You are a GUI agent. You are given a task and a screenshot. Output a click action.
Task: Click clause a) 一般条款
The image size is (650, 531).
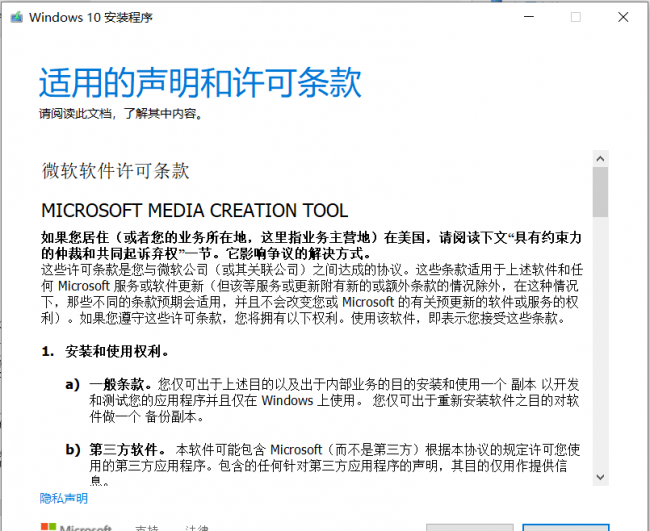click(322, 400)
